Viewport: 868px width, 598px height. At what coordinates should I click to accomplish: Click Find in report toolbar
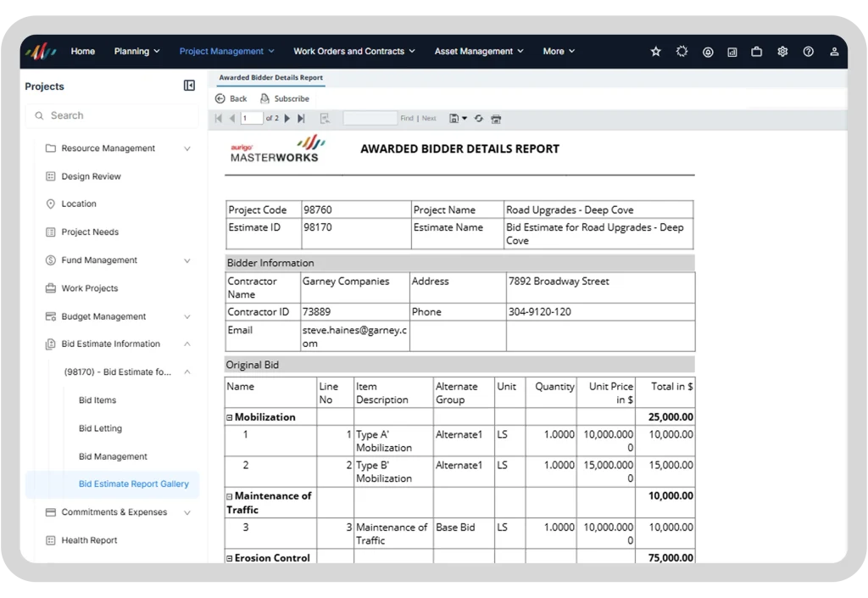[x=407, y=119]
